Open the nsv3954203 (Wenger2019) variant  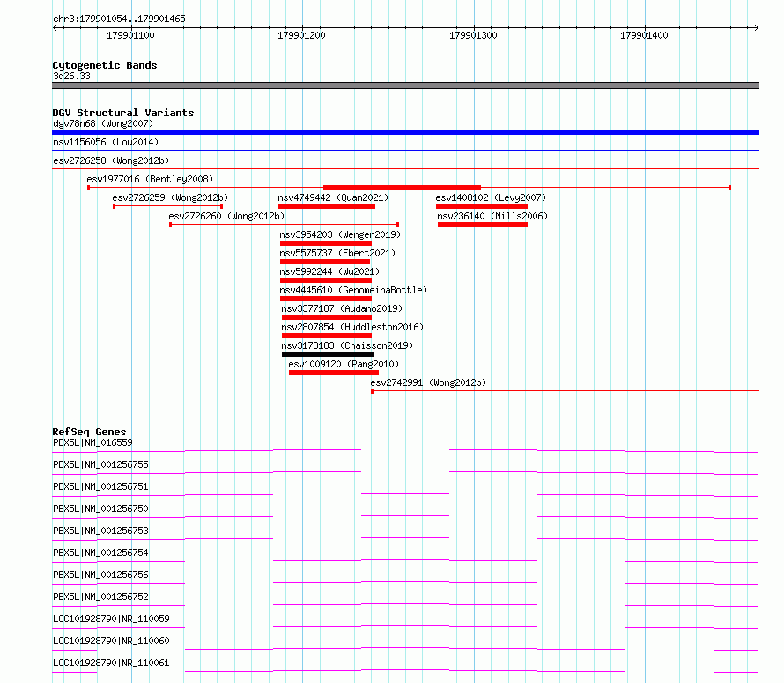tap(340, 234)
